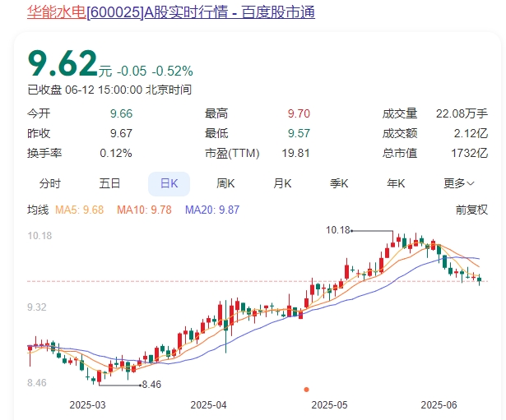Image resolution: width=506 pixels, height=420 pixels.
Task: Click the 2025-04 date axis label
Action: point(207,405)
